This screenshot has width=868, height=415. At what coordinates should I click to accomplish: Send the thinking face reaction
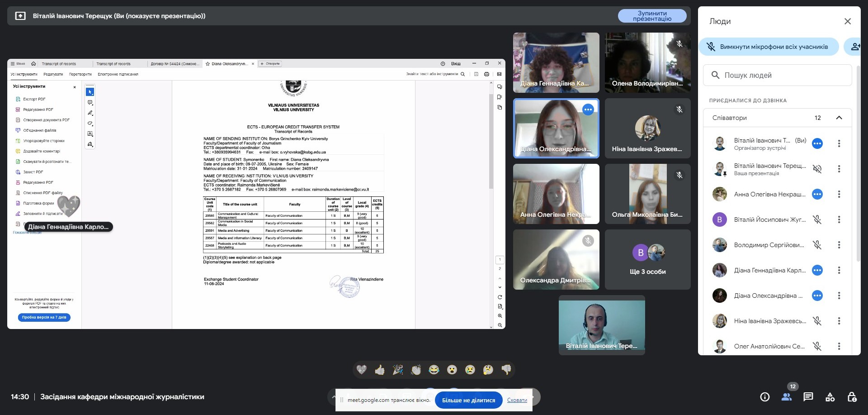488,370
